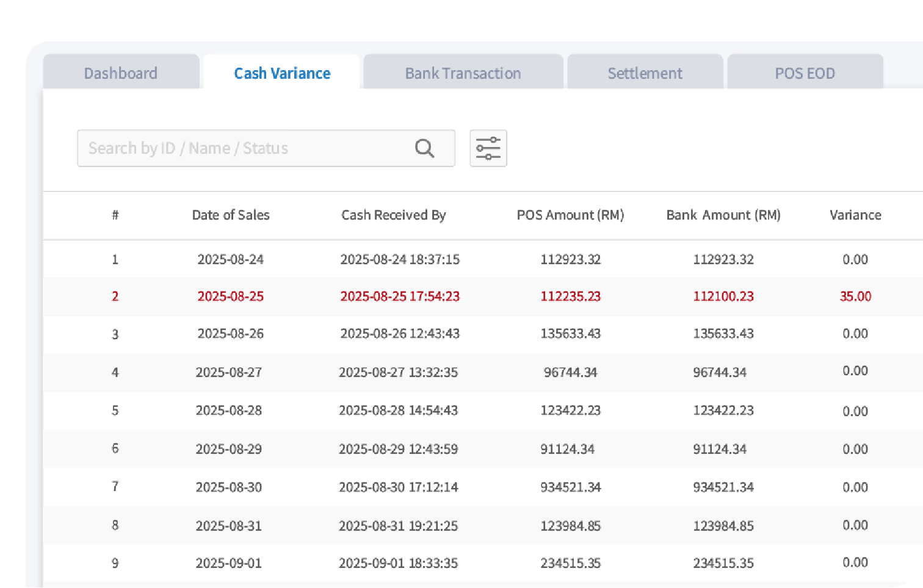Select row 1 dated 2025-08-24
The height and width of the screenshot is (588, 923).
(483, 259)
